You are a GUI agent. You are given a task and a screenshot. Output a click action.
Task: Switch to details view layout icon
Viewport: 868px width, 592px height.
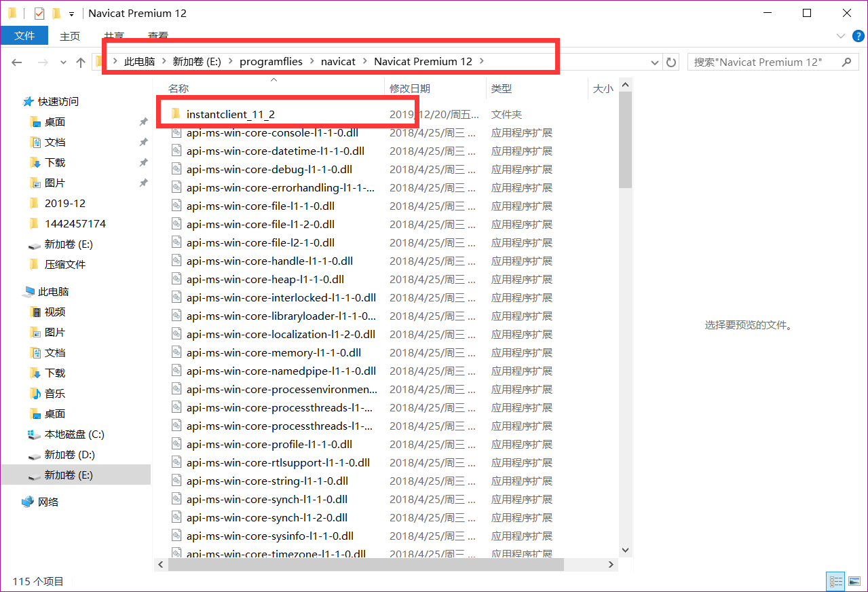[836, 582]
